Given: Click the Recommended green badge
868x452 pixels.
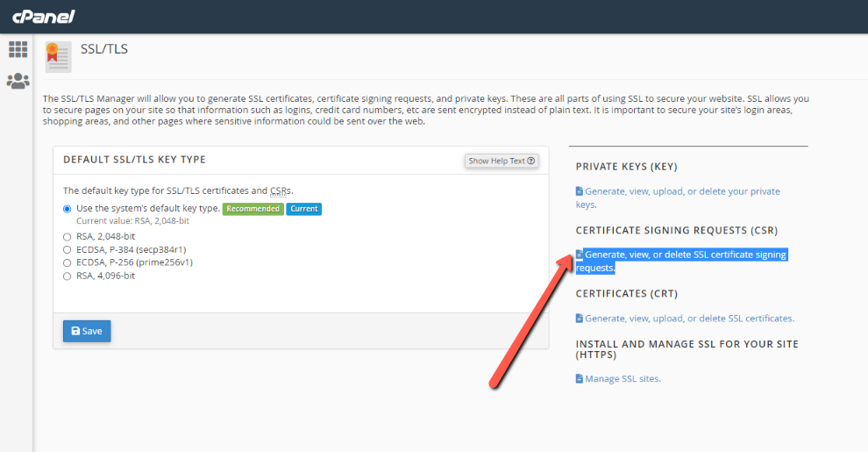Looking at the screenshot, I should click(x=253, y=209).
